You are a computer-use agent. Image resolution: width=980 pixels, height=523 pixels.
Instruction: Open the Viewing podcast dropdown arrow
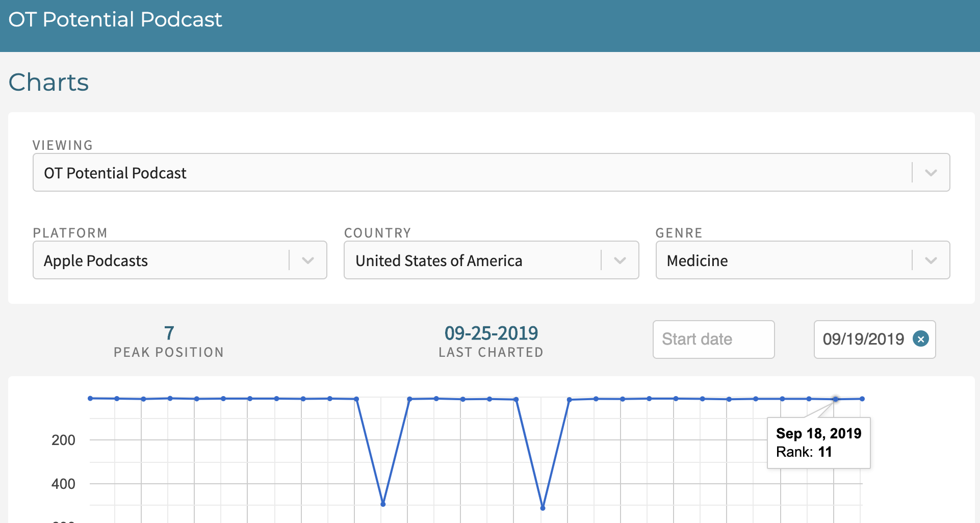click(x=931, y=173)
